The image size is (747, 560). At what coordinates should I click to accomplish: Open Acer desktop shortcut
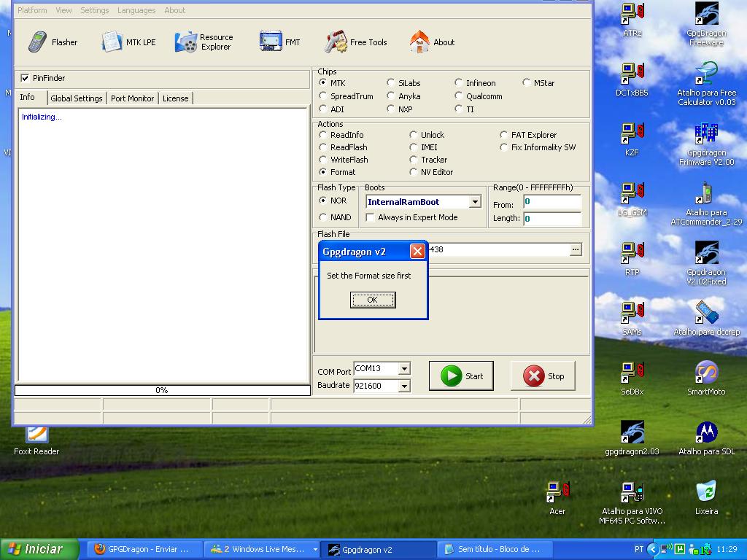(557, 498)
